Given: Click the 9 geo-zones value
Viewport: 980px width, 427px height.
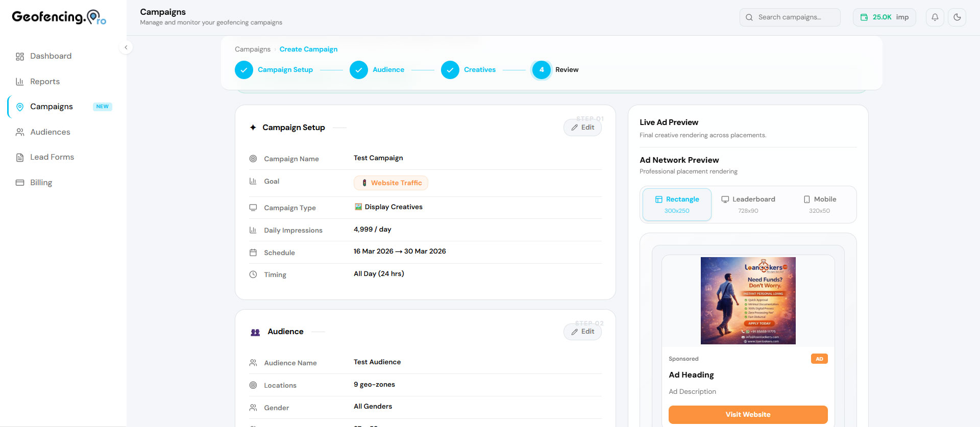Looking at the screenshot, I should [x=374, y=385].
